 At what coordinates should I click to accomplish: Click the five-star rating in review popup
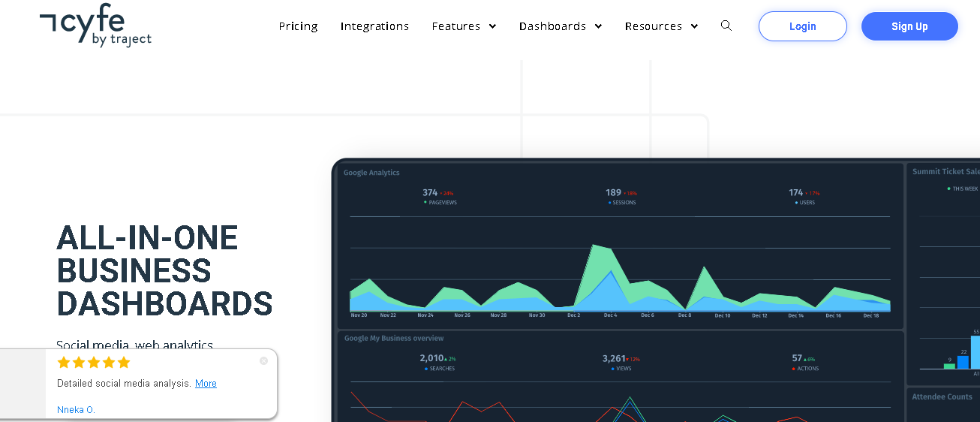click(x=94, y=363)
